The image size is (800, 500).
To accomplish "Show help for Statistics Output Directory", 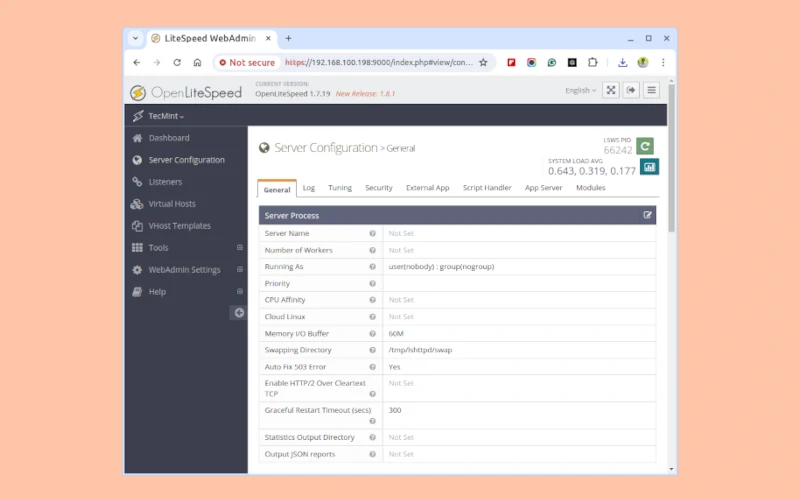I will [372, 437].
